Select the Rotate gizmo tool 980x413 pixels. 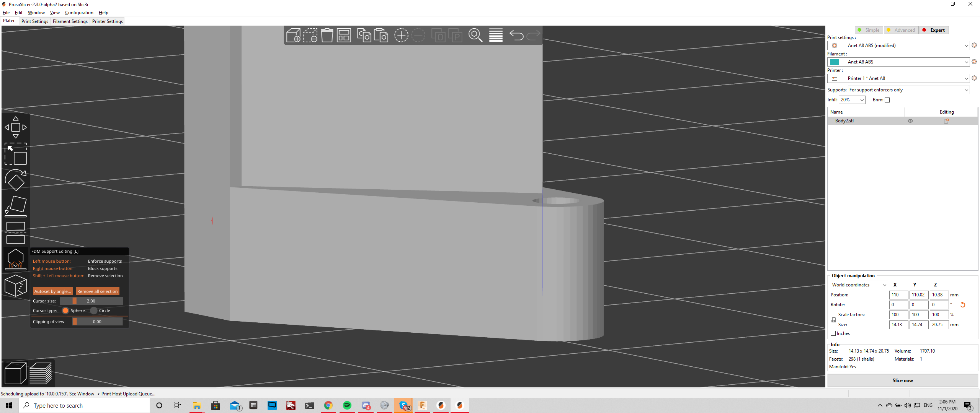pyautogui.click(x=16, y=180)
